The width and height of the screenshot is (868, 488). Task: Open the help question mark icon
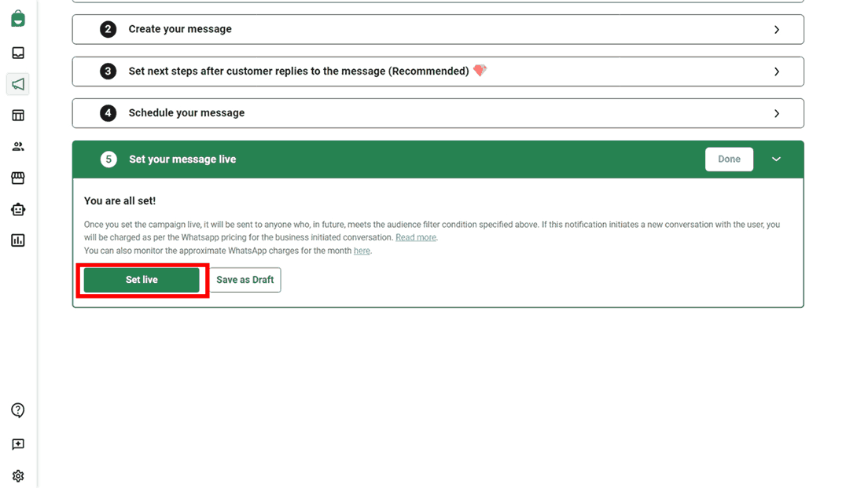[x=18, y=410]
